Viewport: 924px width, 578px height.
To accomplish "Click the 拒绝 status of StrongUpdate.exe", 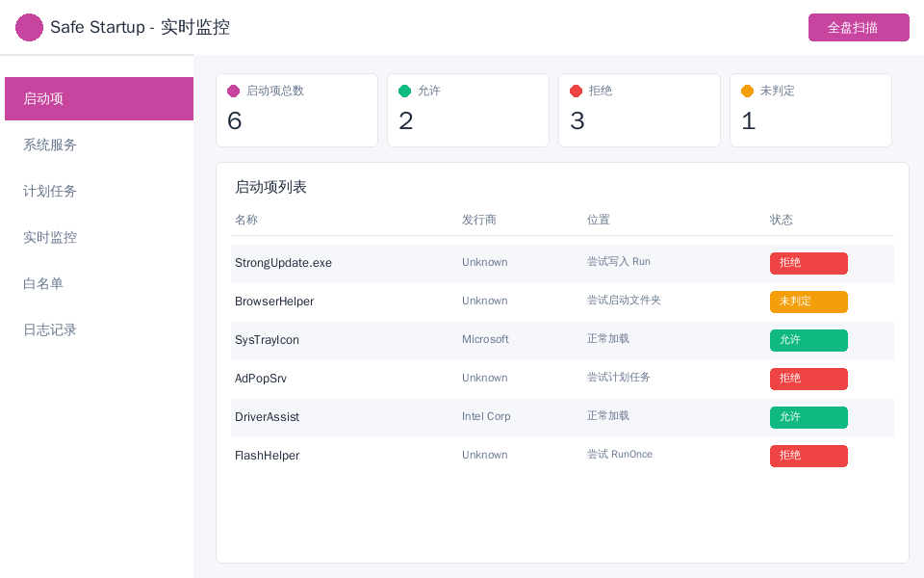I will coord(808,263).
